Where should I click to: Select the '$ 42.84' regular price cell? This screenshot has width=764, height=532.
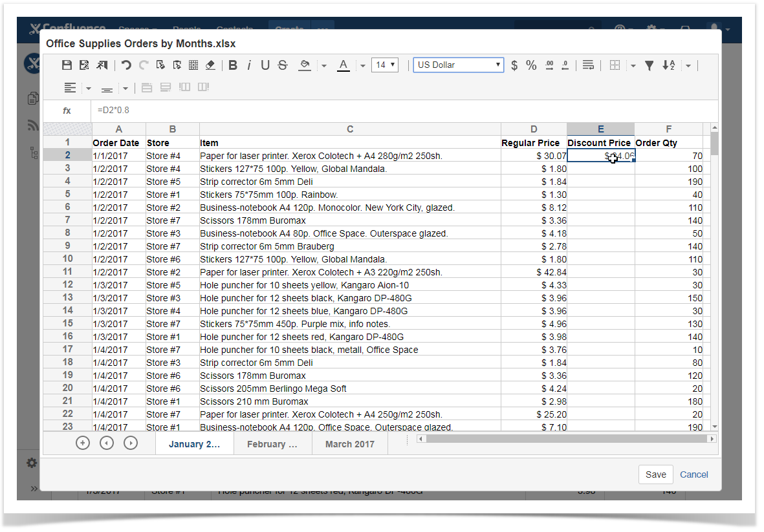pyautogui.click(x=534, y=272)
